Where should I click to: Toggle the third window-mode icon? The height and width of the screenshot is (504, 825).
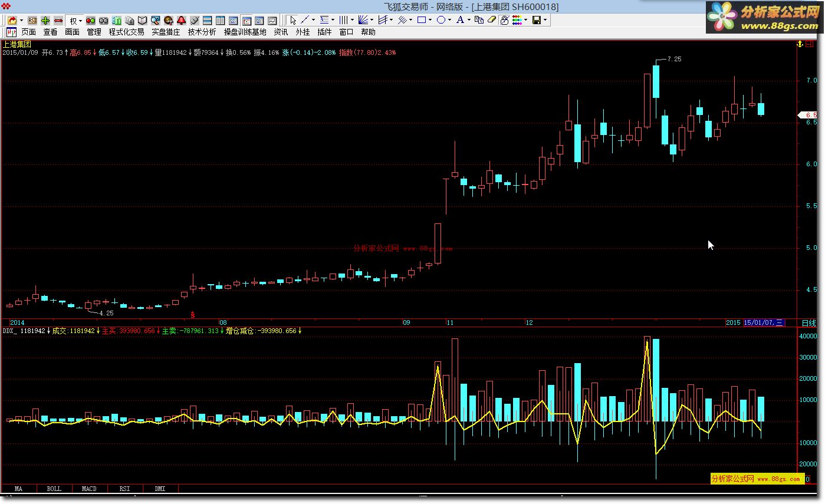pyautogui.click(x=259, y=20)
